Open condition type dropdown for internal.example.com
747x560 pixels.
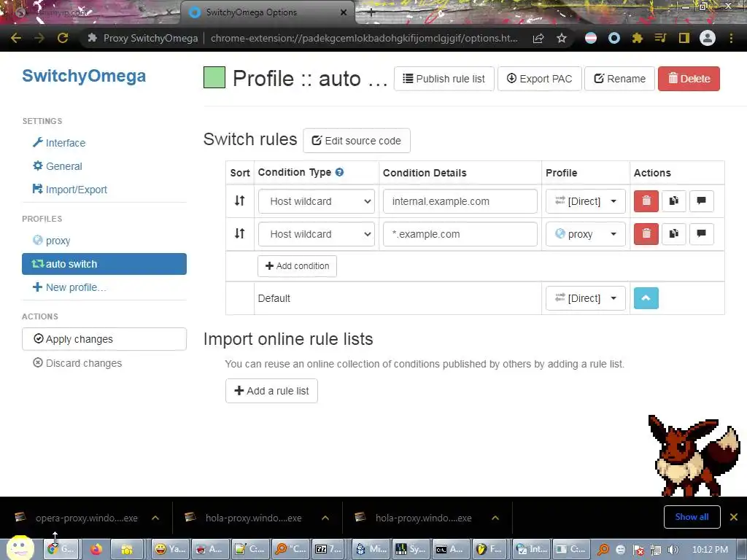coord(317,201)
